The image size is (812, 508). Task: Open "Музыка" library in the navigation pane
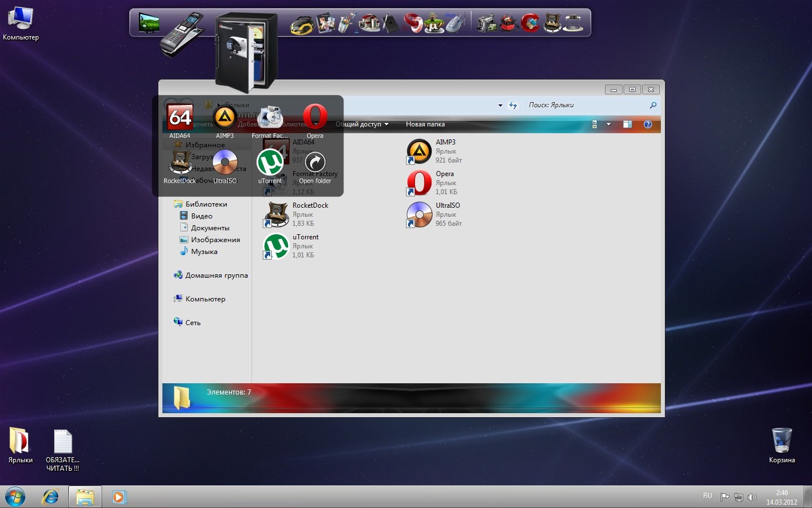[x=198, y=252]
